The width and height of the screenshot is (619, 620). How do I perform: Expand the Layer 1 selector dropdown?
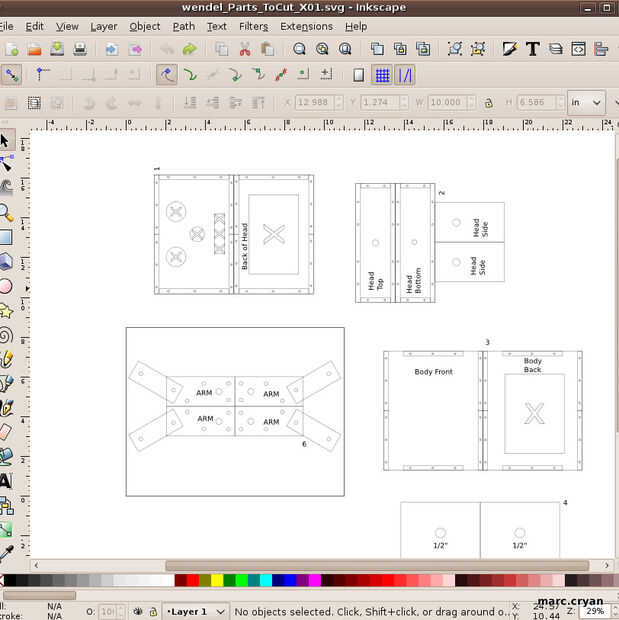221,611
